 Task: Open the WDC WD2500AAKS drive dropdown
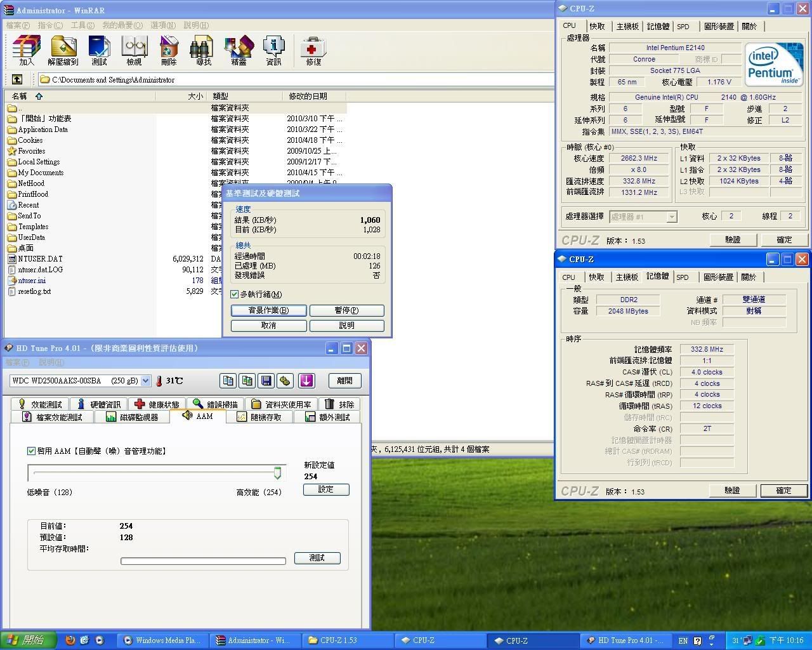coord(145,381)
